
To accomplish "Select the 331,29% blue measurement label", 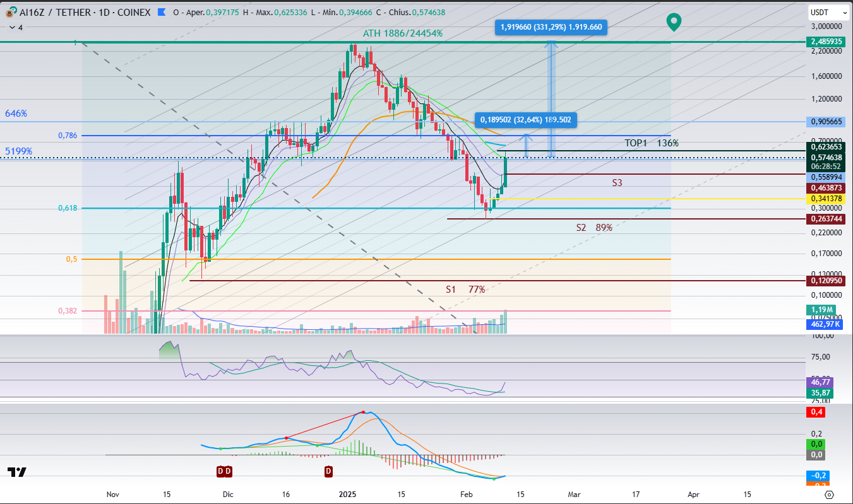I will pos(551,26).
